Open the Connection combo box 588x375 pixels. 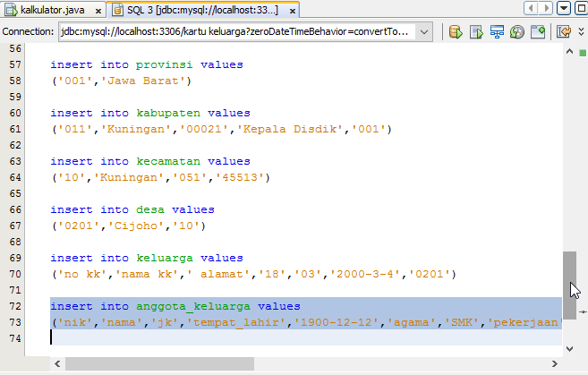pos(245,32)
